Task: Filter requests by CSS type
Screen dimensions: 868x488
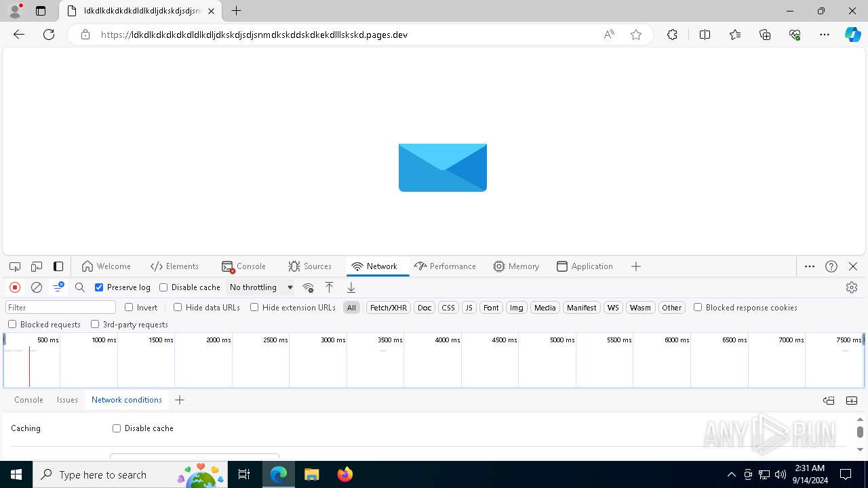Action: pos(448,308)
